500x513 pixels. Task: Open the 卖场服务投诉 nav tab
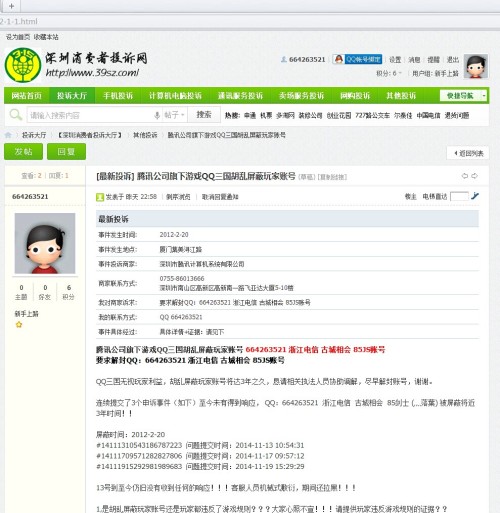[x=301, y=96]
